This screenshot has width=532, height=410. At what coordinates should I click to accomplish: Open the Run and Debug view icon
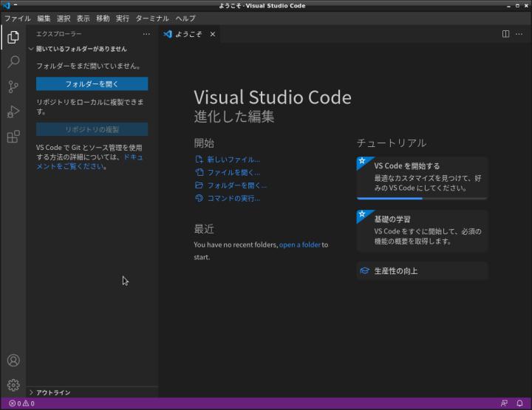13,112
